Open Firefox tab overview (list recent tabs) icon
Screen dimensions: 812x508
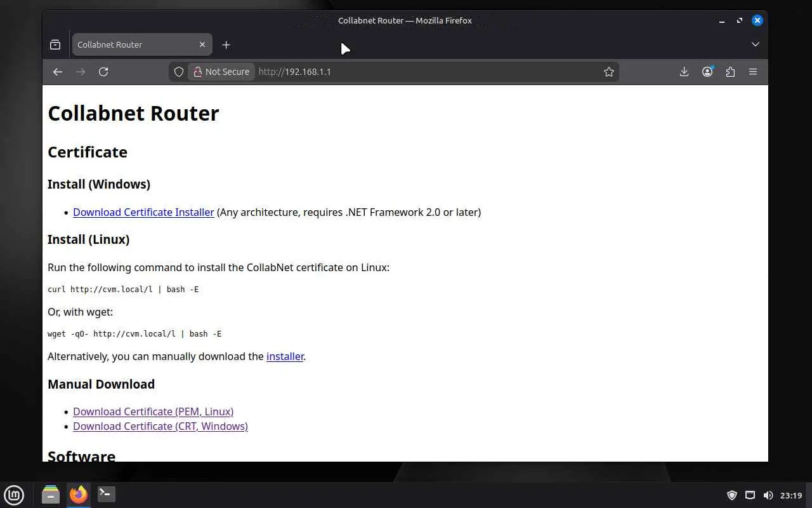[55, 44]
